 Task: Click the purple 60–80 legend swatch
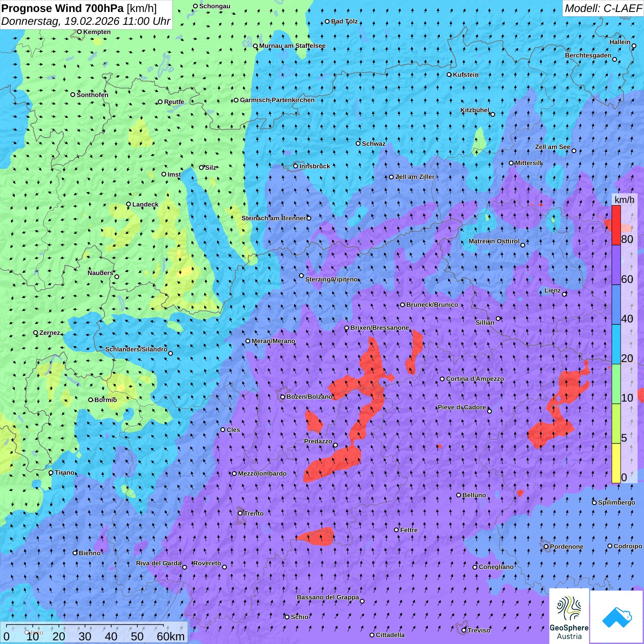click(x=616, y=265)
